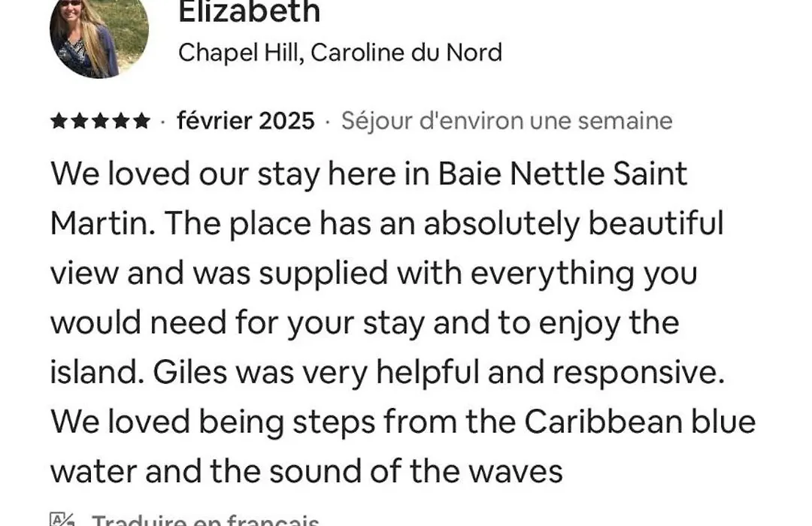Click the Séjour d'environ une semaine label
Viewport: 812px width, 526px height.
[x=507, y=121]
